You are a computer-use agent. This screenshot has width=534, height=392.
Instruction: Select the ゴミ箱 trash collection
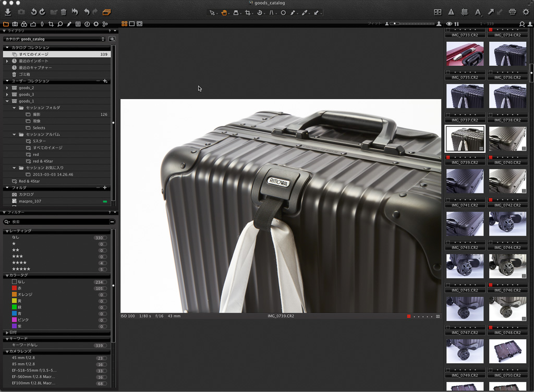pos(25,74)
